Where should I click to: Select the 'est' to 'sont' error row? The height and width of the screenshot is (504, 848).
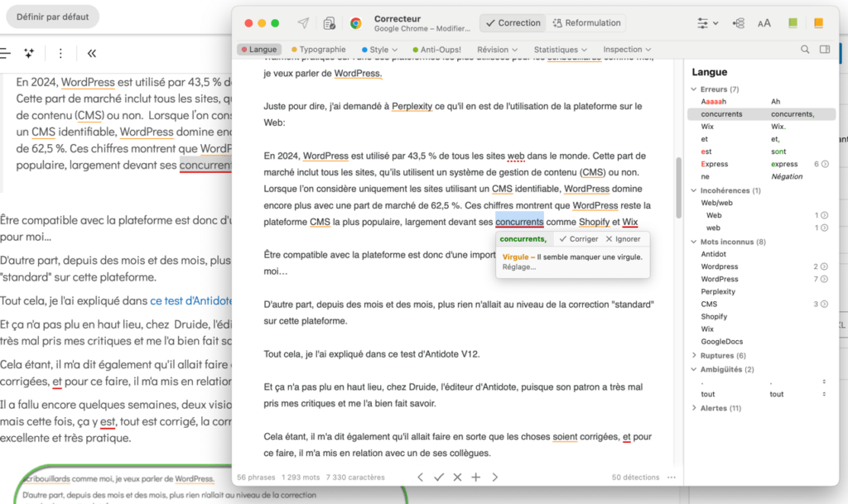click(762, 151)
